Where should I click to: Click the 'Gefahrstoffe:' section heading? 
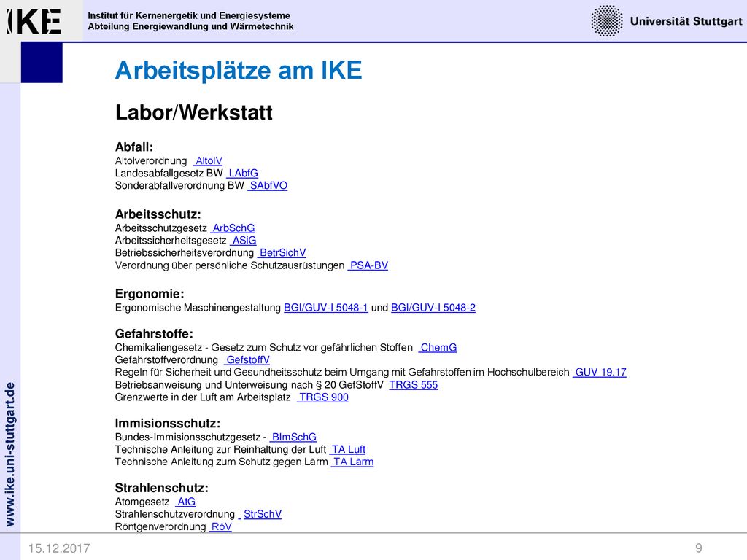tap(154, 334)
